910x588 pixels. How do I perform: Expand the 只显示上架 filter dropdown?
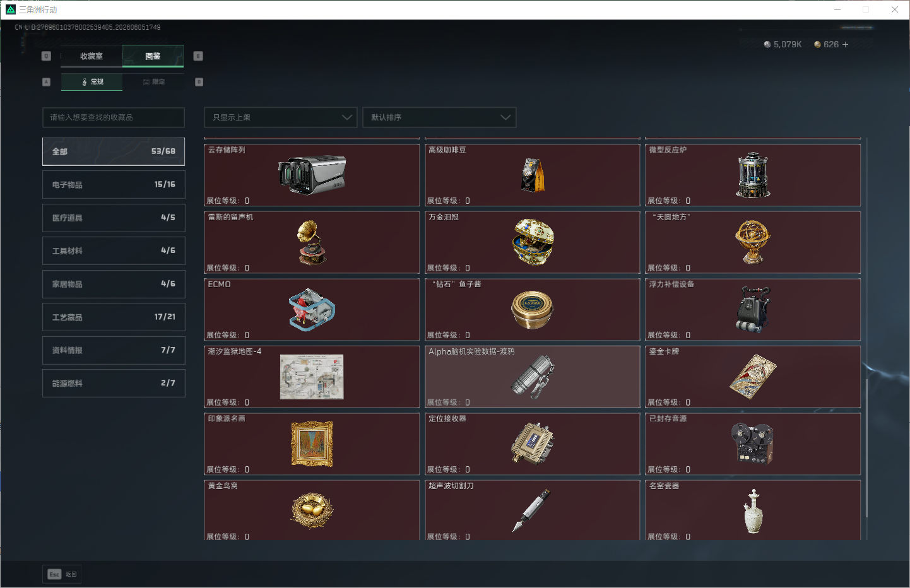[281, 117]
